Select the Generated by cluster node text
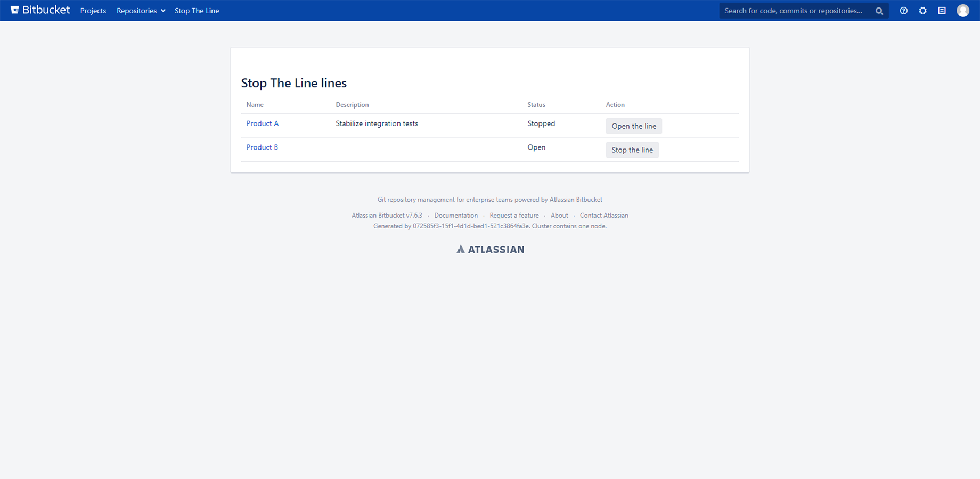This screenshot has width=980, height=479. coord(490,226)
